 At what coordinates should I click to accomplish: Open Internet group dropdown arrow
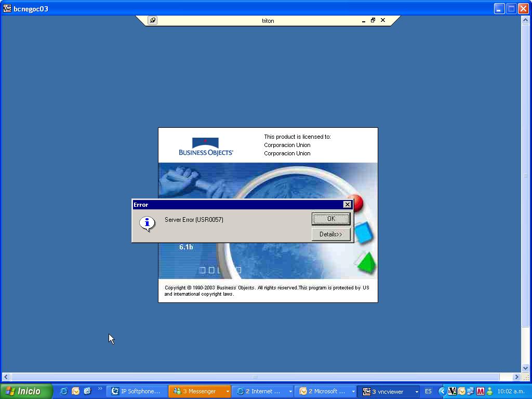[290, 392]
